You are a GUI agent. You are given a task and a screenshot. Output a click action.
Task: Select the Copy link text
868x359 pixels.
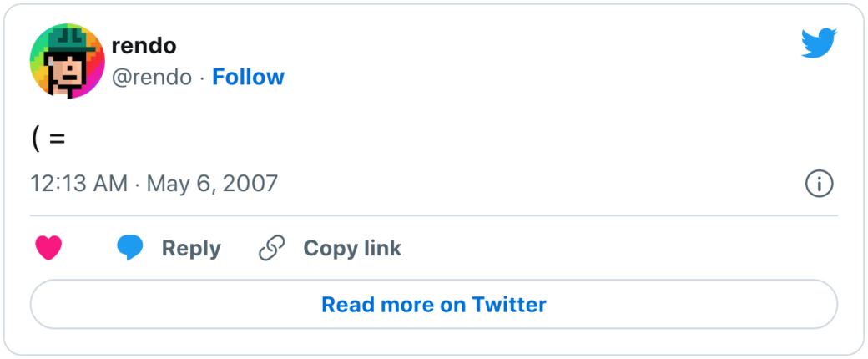(351, 248)
